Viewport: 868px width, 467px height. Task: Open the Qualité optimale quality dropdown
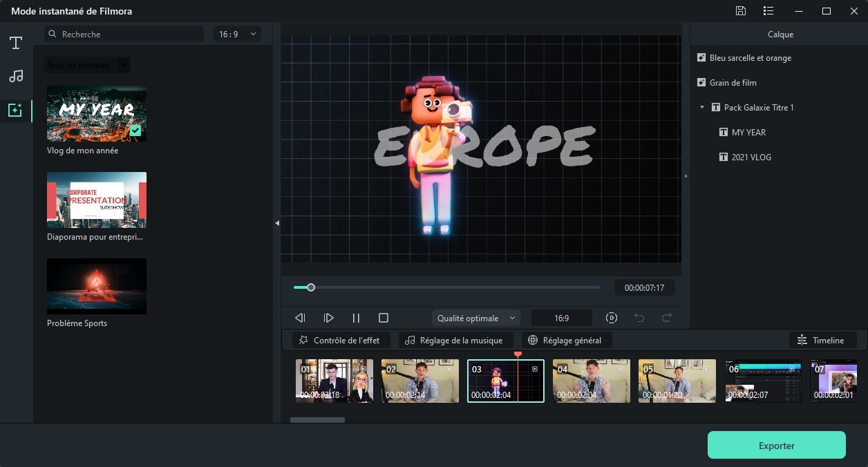pos(476,318)
